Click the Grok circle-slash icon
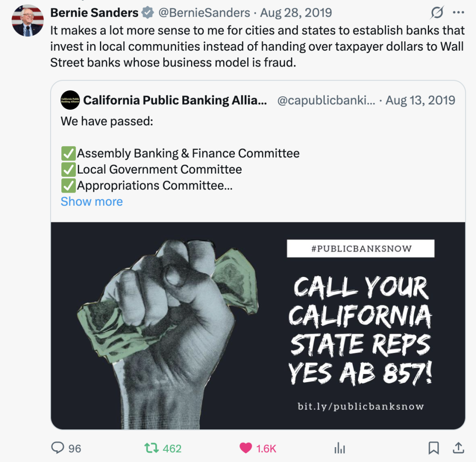This screenshot has width=476, height=462. click(x=437, y=13)
